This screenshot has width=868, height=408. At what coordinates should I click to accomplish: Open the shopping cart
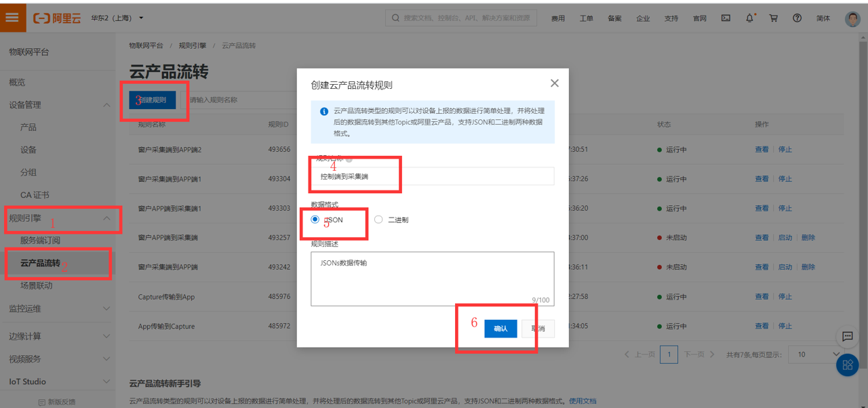[773, 18]
